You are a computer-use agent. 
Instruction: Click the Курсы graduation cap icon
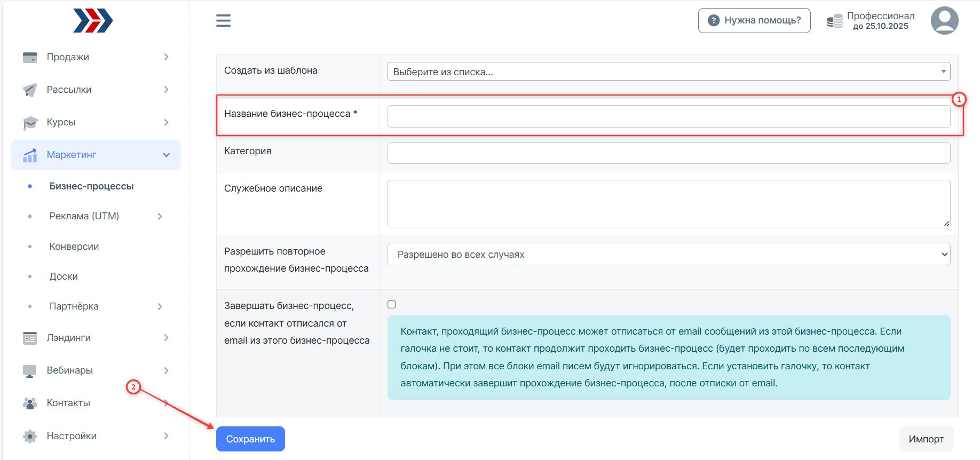pyautogui.click(x=30, y=123)
